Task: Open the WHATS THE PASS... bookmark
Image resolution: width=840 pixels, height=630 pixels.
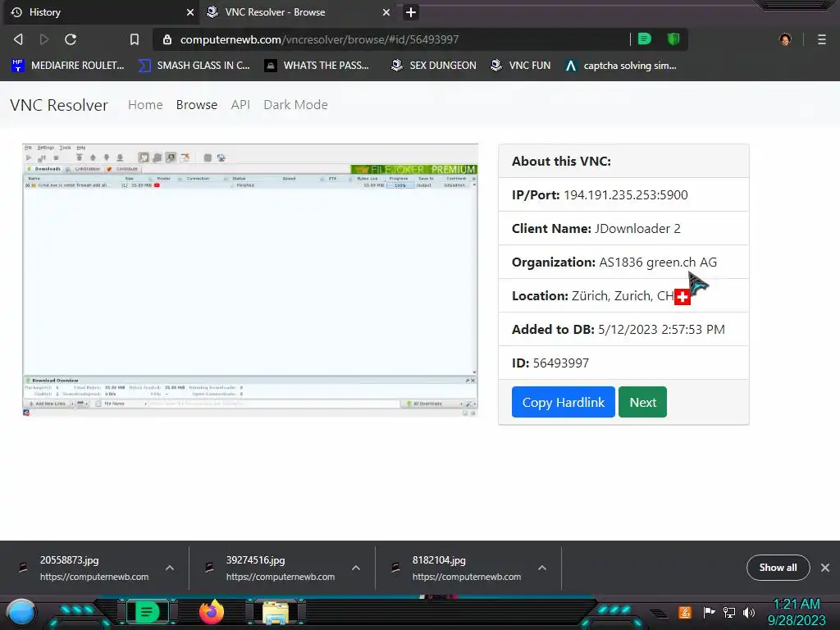Action: pyautogui.click(x=317, y=66)
